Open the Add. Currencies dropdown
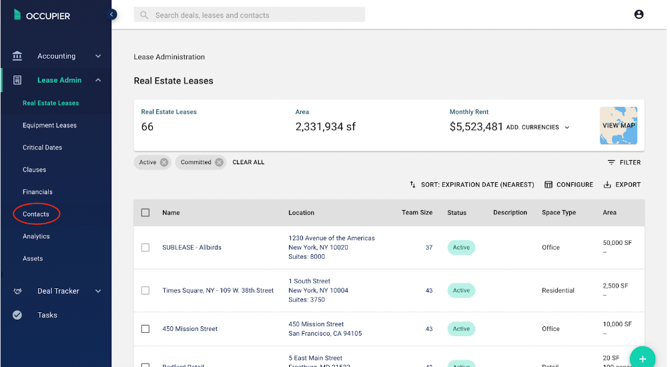The height and width of the screenshot is (367, 670). pos(538,127)
